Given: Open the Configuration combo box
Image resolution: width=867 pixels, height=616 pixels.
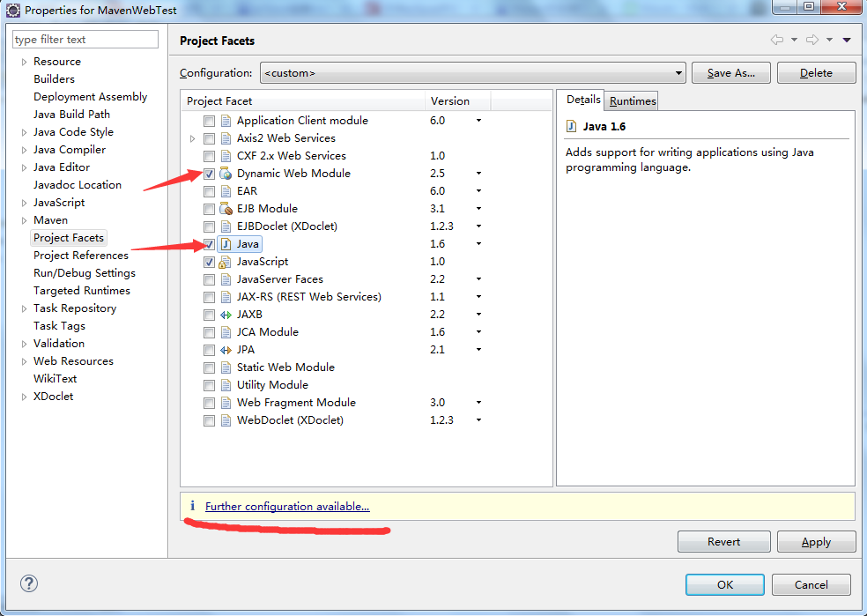Looking at the screenshot, I should (x=473, y=73).
